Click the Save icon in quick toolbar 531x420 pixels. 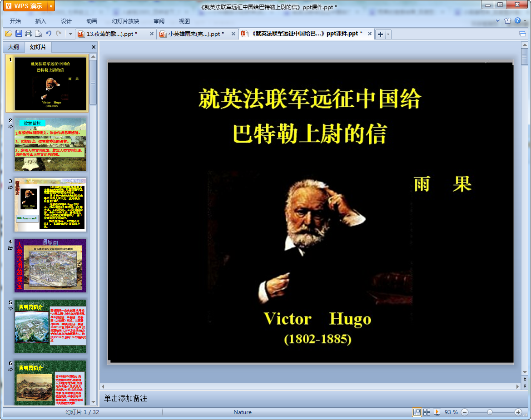click(x=19, y=34)
